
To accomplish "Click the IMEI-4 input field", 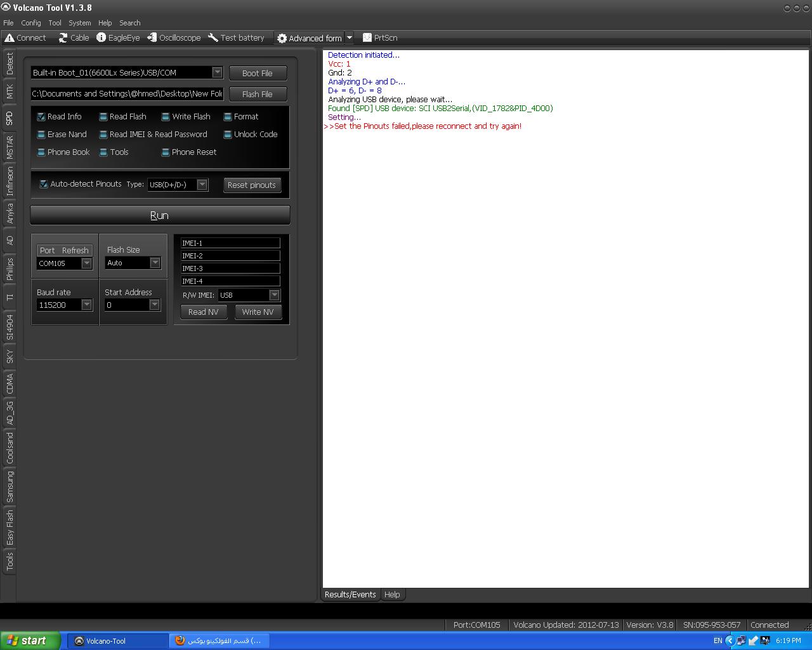I will coord(230,281).
